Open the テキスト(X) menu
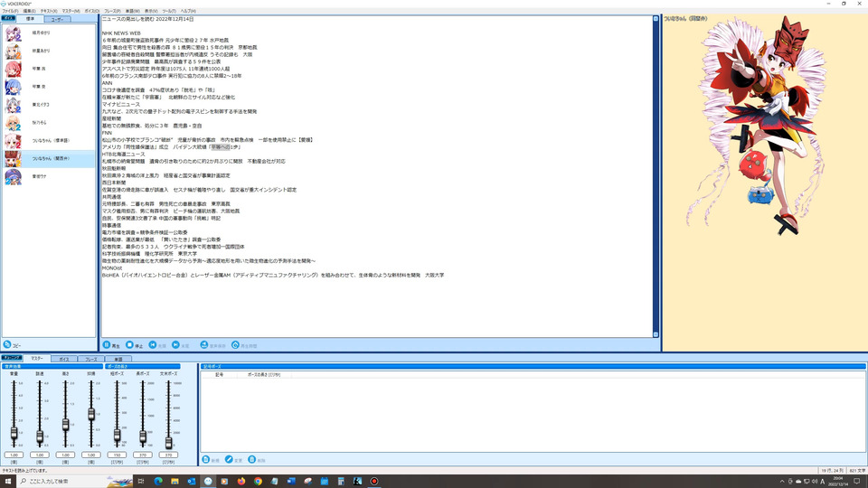The width and height of the screenshot is (868, 488). [49, 11]
